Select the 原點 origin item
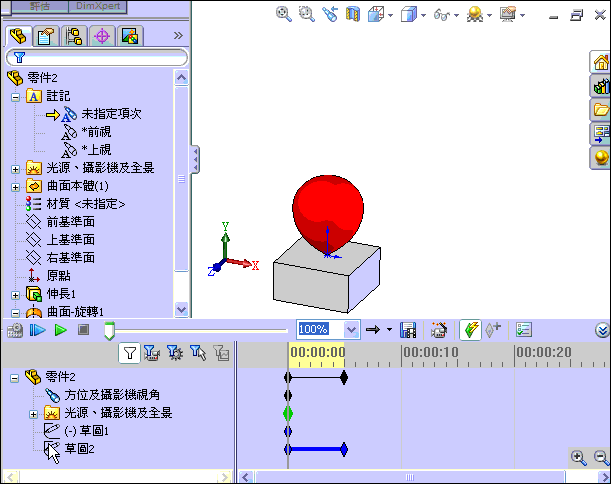The height and width of the screenshot is (484, 611). coord(58,276)
